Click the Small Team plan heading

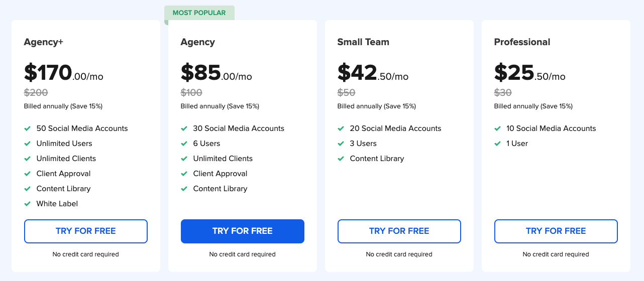(x=363, y=42)
